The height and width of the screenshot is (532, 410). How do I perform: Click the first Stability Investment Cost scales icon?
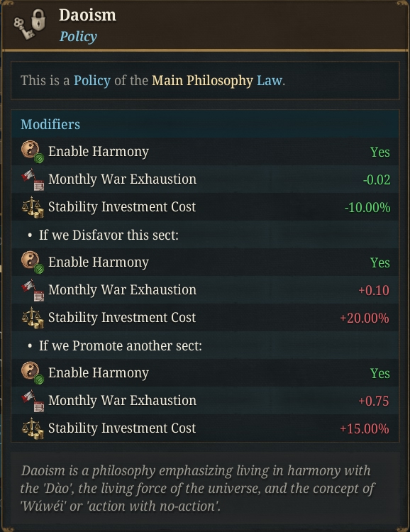tap(33, 207)
